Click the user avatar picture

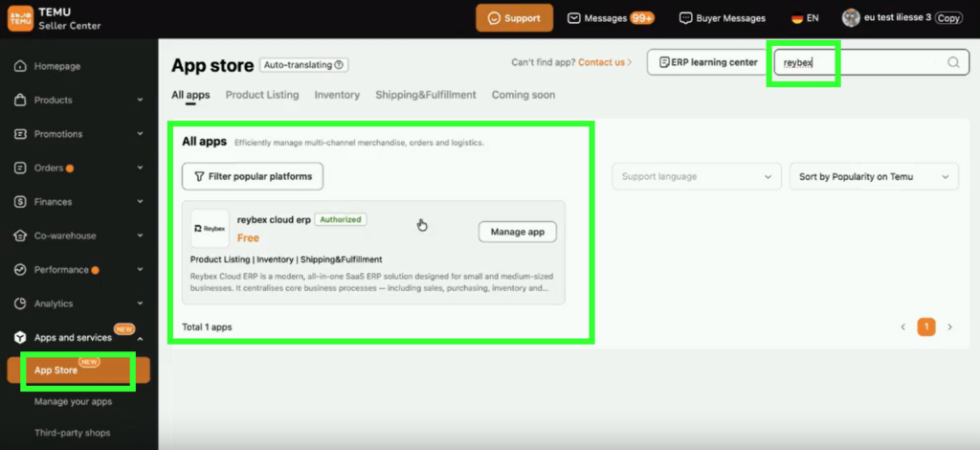pyautogui.click(x=851, y=17)
